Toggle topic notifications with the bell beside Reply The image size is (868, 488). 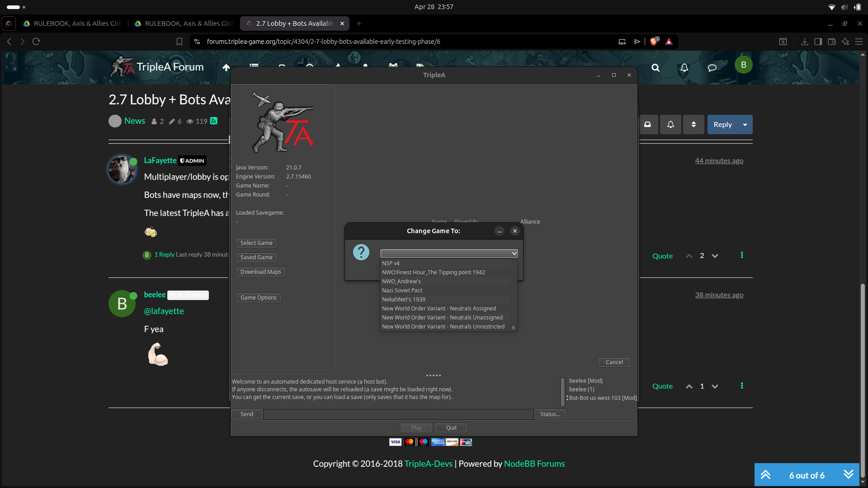tap(670, 124)
